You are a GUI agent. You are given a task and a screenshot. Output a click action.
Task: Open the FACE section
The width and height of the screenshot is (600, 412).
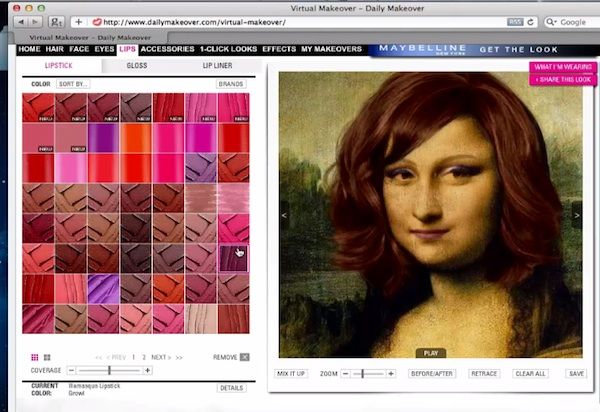[x=79, y=49]
